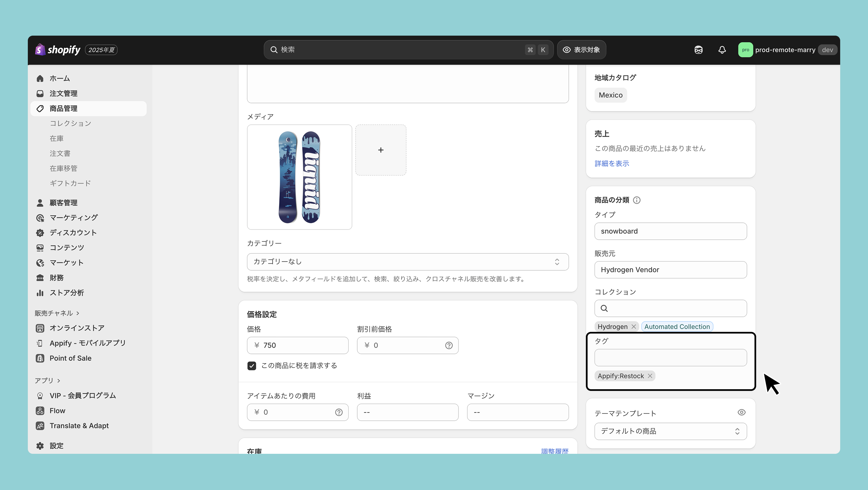Uncheck この商品に税を請求する checkbox

point(252,366)
